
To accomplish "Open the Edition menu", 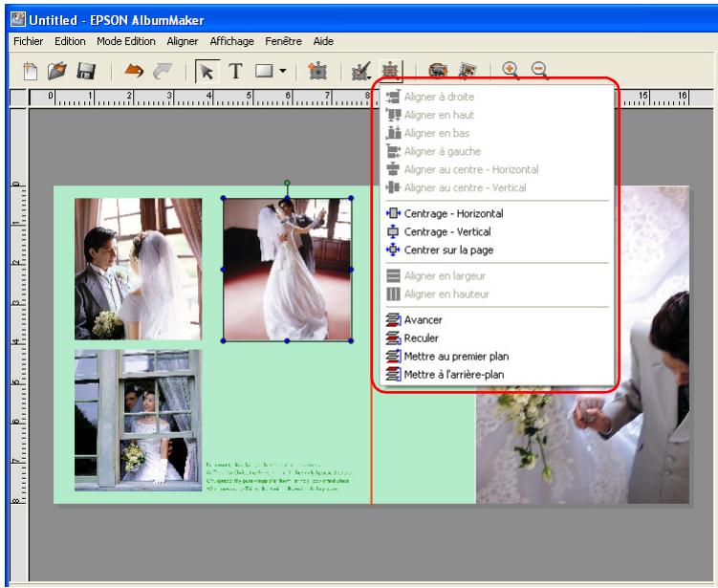I will click(70, 41).
